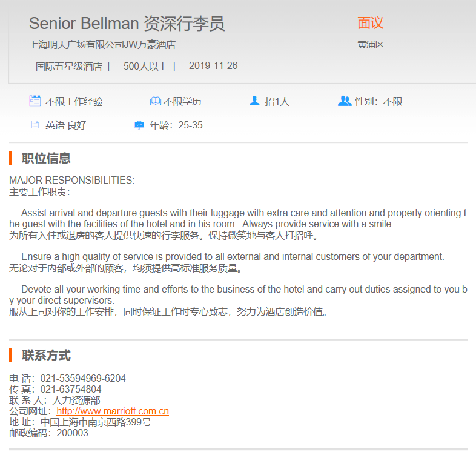Click the gender two-person icon
The width and height of the screenshot is (476, 452).
345,101
